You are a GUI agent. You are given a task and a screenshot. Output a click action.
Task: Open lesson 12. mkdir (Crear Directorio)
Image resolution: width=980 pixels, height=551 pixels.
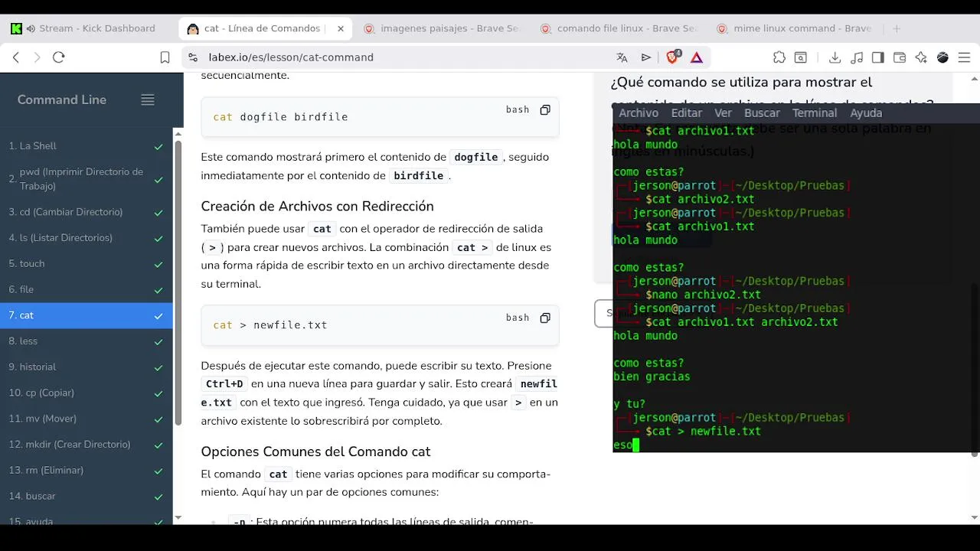pyautogui.click(x=87, y=445)
